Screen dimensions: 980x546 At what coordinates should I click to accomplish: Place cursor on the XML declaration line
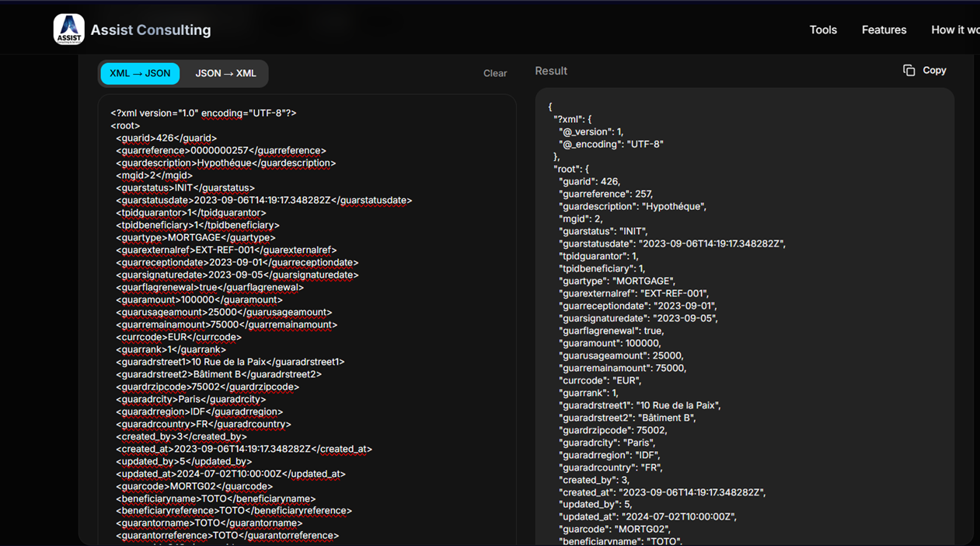click(203, 114)
